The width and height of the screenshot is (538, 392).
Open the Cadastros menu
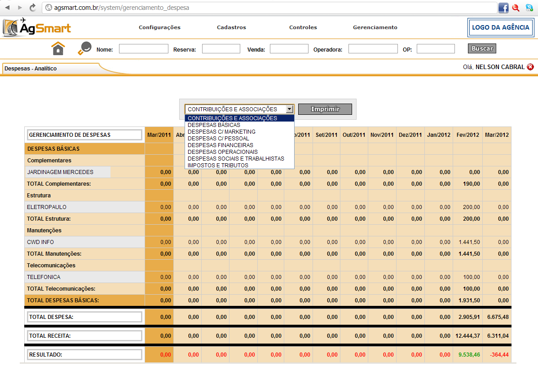coord(231,27)
